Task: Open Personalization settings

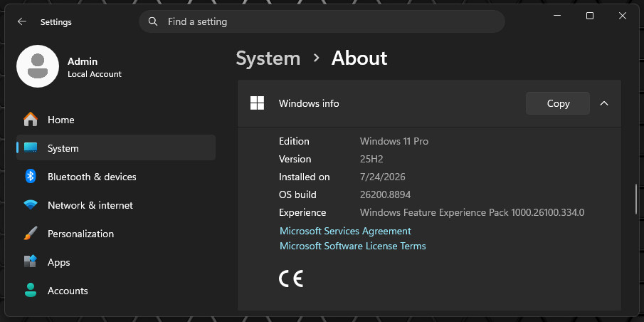Action: click(116, 234)
